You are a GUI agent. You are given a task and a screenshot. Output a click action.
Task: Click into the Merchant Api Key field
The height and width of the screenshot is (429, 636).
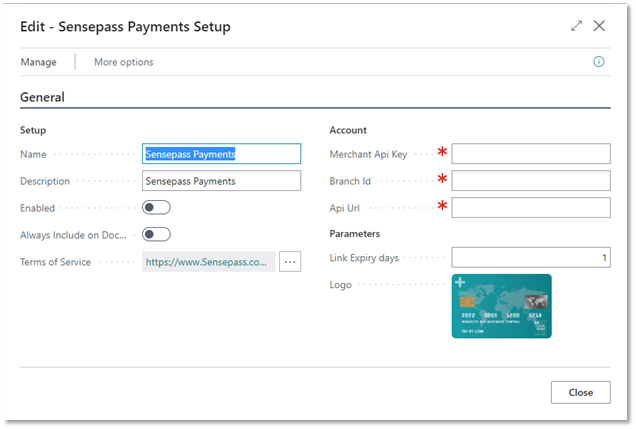pyautogui.click(x=531, y=154)
